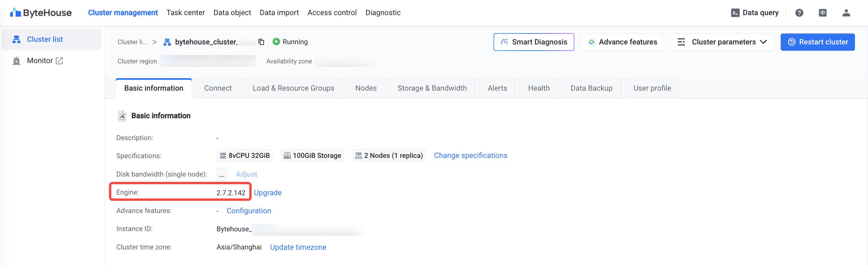Expand the Cluster parameters dropdown
This screenshot has width=868, height=266.
722,42
